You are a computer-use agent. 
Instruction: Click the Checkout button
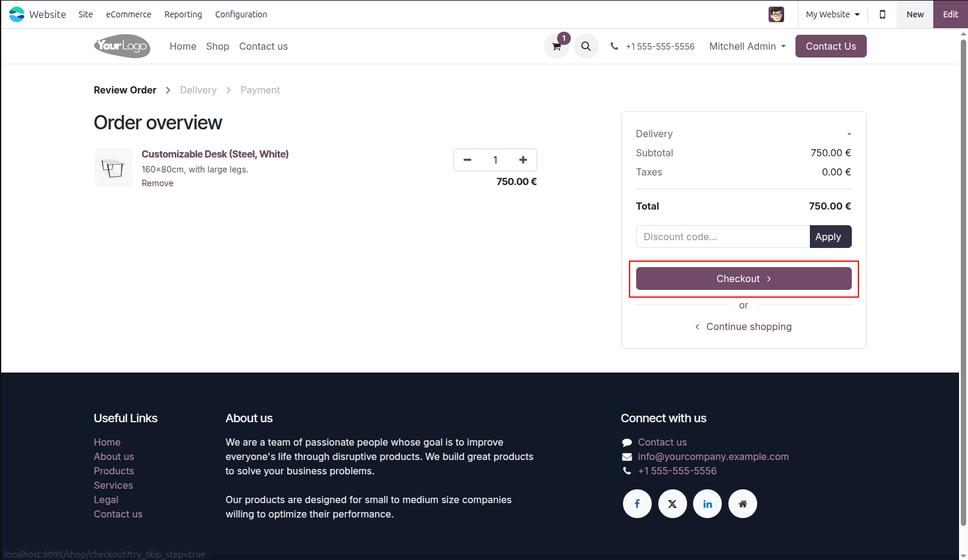click(744, 279)
